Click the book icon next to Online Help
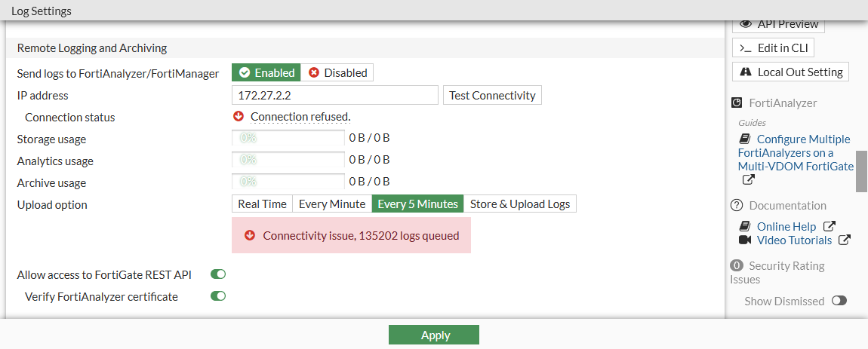Screen dimensions: 868x349 point(744,226)
